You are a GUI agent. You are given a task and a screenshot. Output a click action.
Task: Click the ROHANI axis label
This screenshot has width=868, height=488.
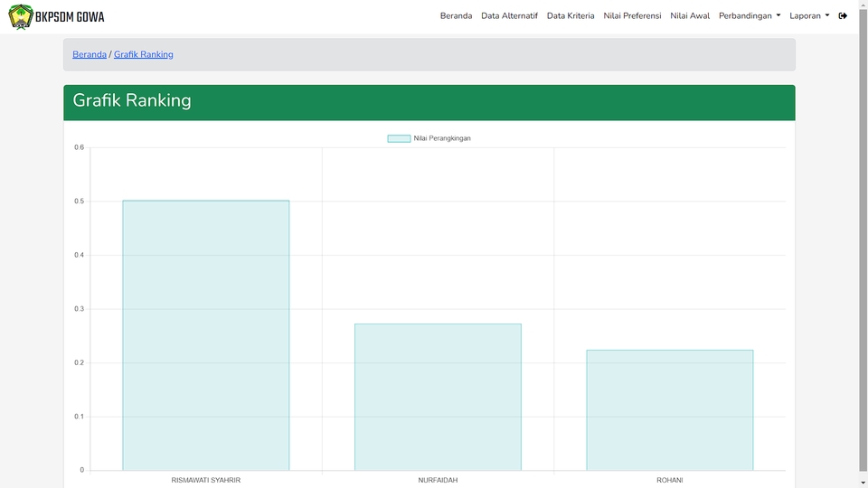coord(670,480)
